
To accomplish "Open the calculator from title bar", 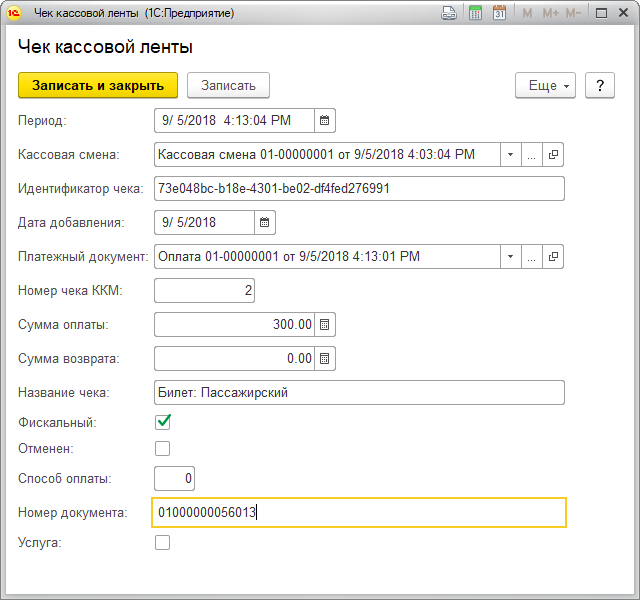I will [x=475, y=13].
